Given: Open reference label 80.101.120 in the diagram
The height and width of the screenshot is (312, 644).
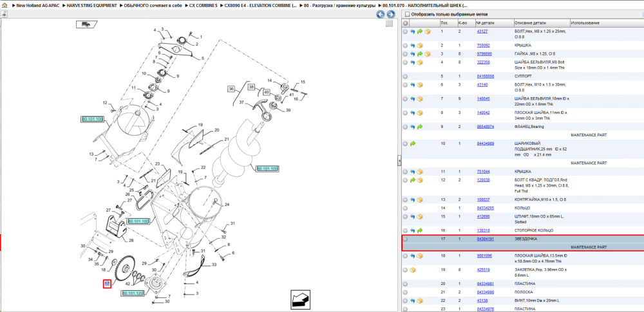Looking at the screenshot, I should tap(133, 293).
